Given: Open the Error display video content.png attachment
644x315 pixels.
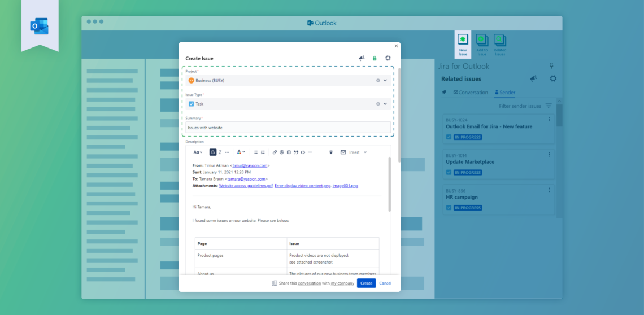Looking at the screenshot, I should (x=303, y=186).
